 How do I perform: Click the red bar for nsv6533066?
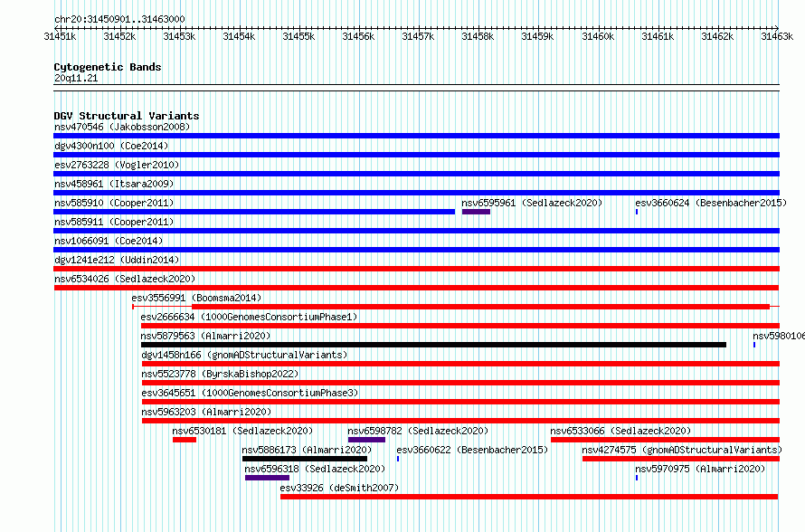666,440
